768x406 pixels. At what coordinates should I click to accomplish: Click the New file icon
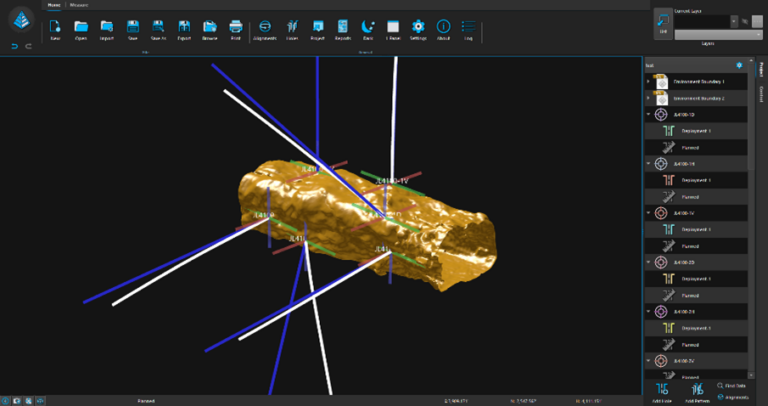(x=55, y=29)
